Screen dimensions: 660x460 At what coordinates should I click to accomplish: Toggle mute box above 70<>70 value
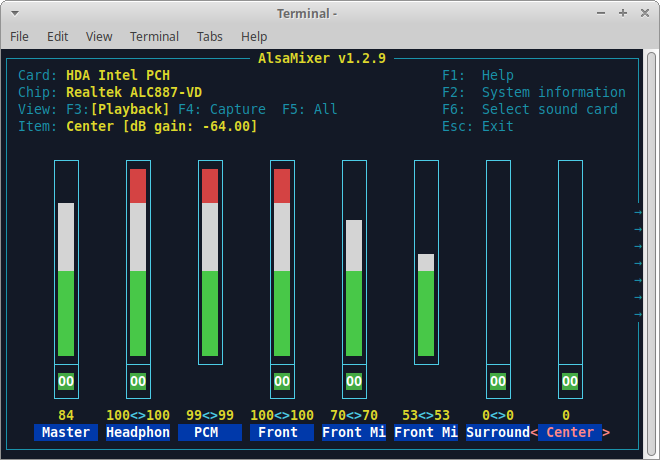click(x=354, y=381)
